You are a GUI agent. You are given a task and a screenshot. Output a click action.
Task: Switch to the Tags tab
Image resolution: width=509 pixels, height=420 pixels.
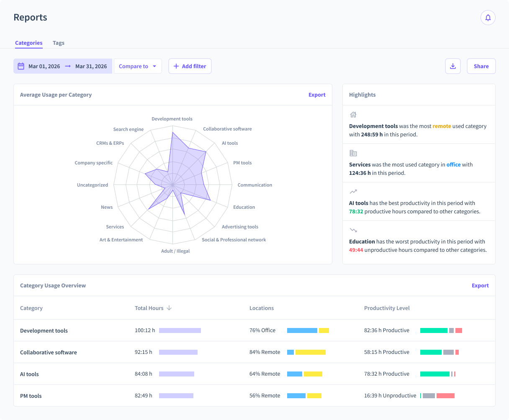click(x=59, y=43)
